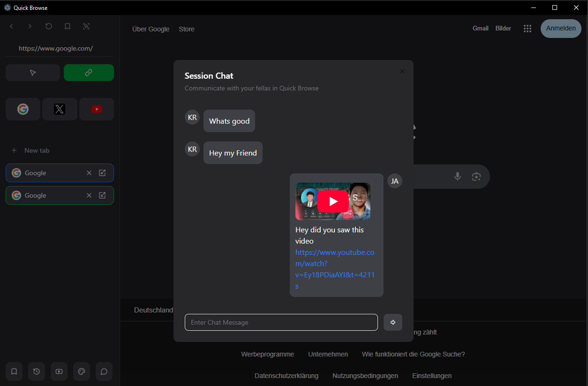Add a New tab
This screenshot has height=386, width=588.
(x=31, y=150)
